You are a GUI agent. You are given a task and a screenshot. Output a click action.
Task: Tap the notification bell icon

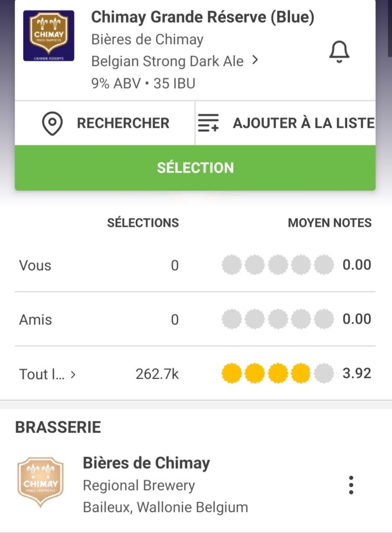coord(339,52)
